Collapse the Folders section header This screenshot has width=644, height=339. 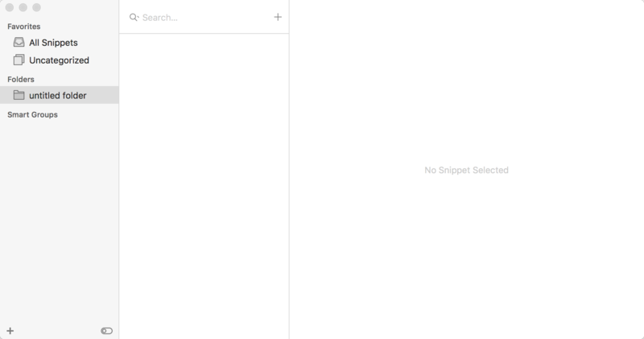click(x=22, y=79)
